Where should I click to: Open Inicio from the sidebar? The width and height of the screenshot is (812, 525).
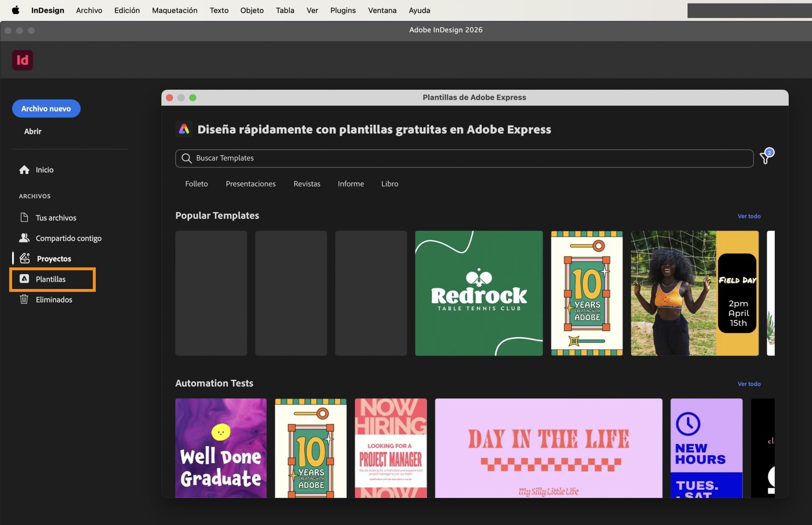pos(44,170)
